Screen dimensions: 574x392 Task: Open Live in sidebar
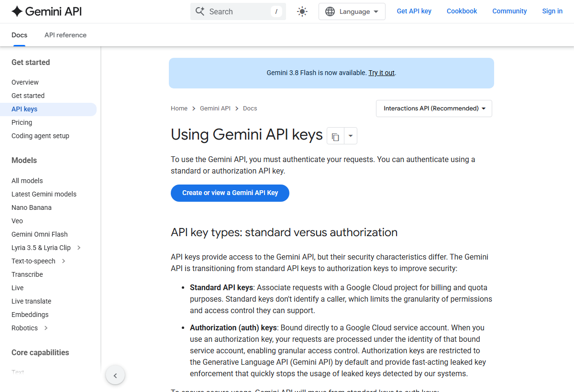click(18, 288)
